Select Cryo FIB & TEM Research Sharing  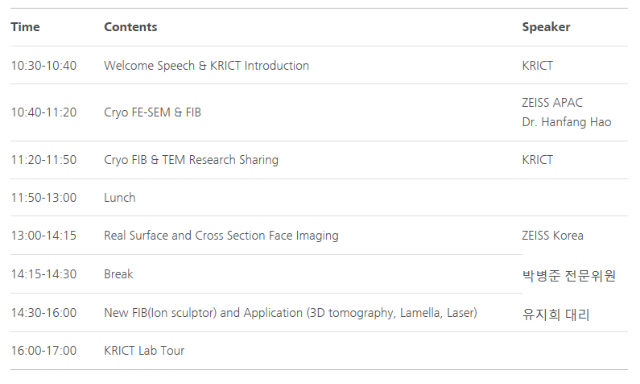click(x=191, y=160)
